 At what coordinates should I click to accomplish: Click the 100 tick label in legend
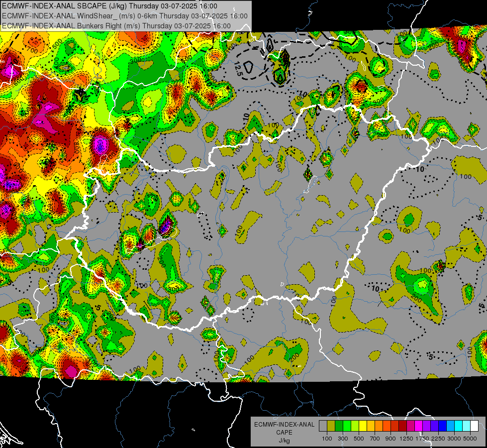(x=327, y=439)
